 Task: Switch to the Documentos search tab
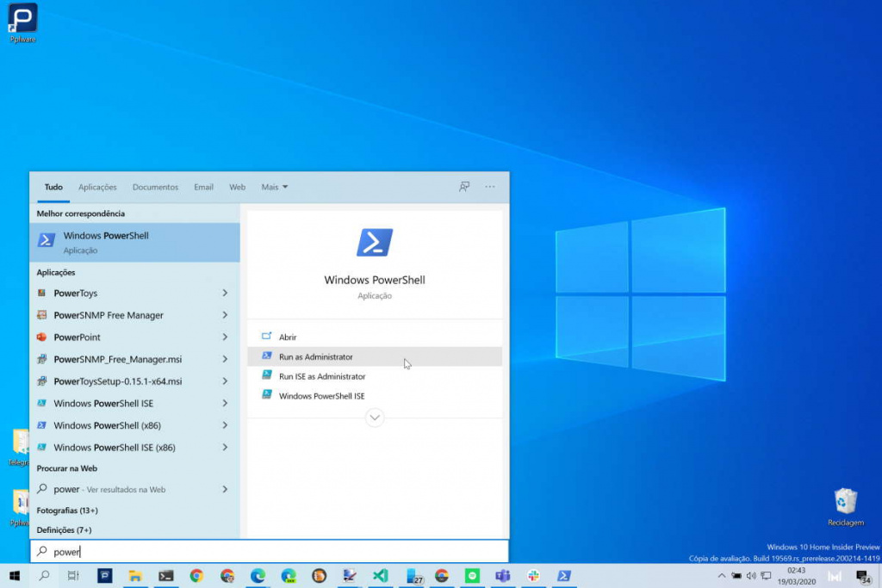click(x=155, y=186)
